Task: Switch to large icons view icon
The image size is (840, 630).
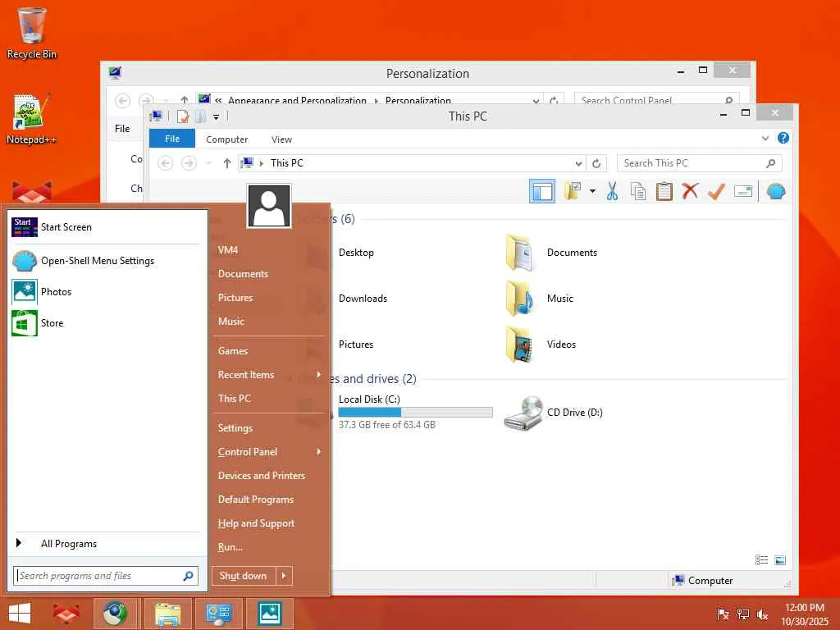Action: 780,559
